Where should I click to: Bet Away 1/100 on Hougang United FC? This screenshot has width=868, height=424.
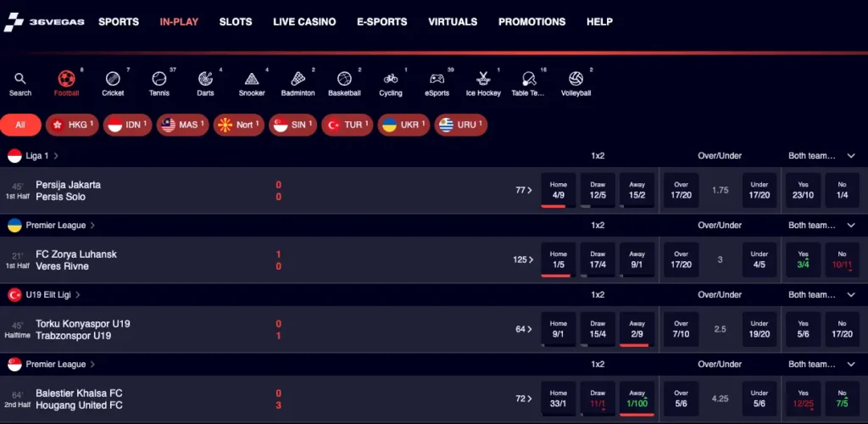pos(637,399)
